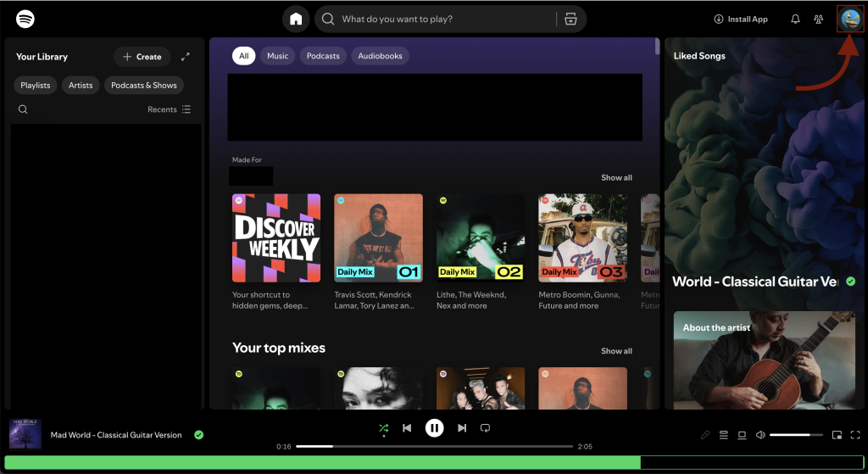Click the search input field

tap(446, 19)
